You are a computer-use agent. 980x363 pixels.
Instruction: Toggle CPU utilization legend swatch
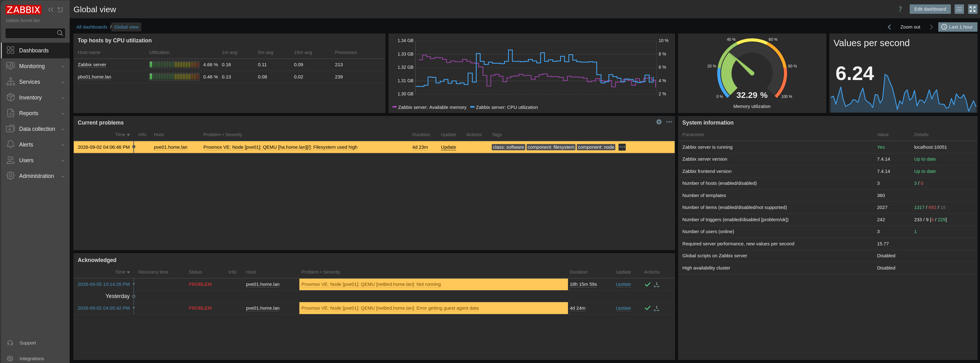(x=472, y=107)
